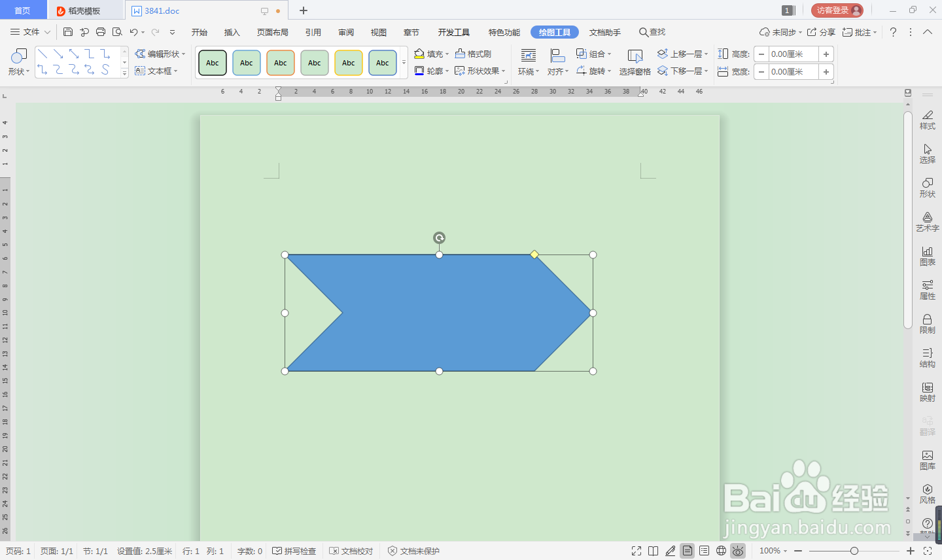Click the Save icon in quick toolbar
This screenshot has height=560, width=942.
[68, 31]
